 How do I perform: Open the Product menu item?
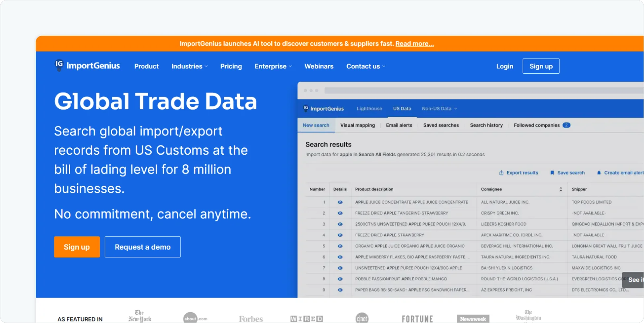(x=147, y=66)
